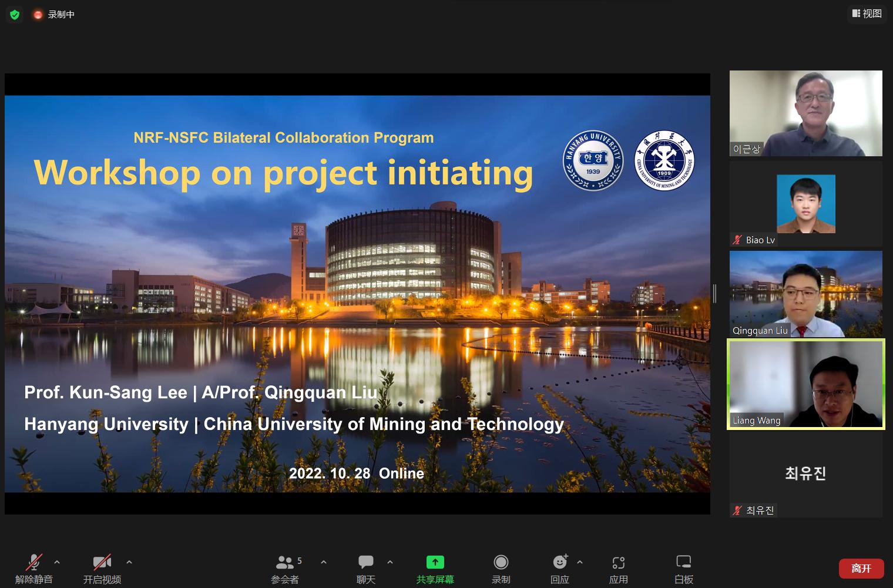Turn on the video camera
893x588 pixels.
pyautogui.click(x=102, y=563)
